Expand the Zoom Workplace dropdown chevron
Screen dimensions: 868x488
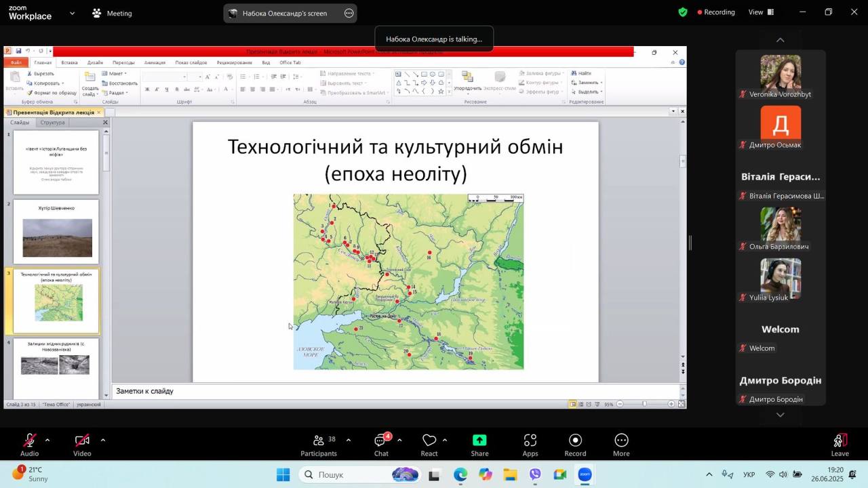72,13
